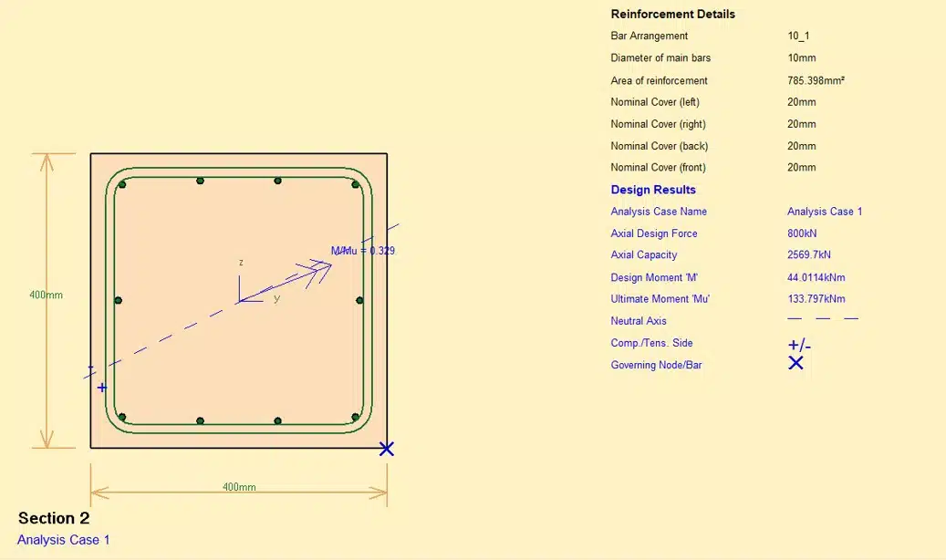Click the 400mm horizontal dimension label

[239, 487]
